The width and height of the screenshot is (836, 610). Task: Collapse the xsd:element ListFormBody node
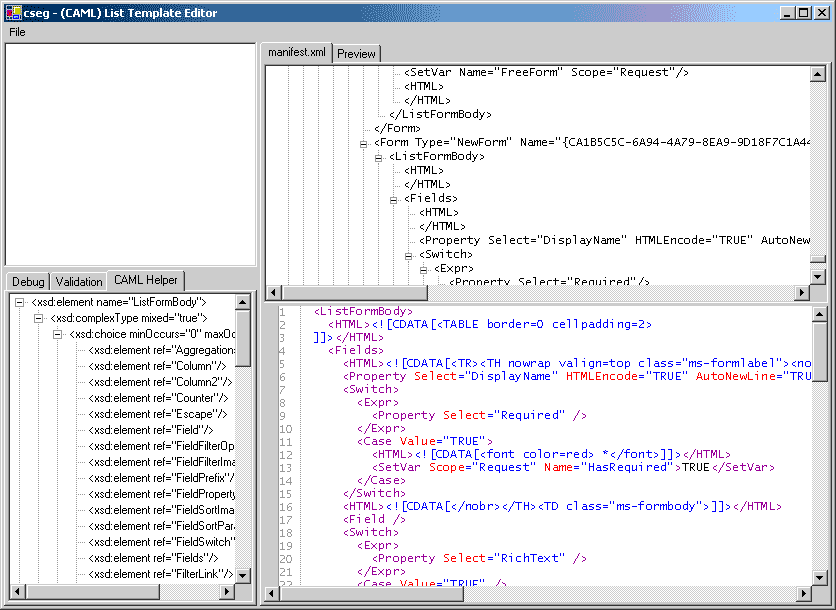(x=20, y=302)
